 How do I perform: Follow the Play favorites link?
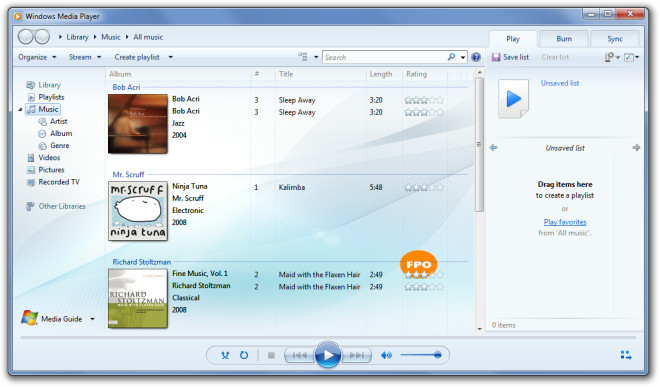pyautogui.click(x=565, y=222)
